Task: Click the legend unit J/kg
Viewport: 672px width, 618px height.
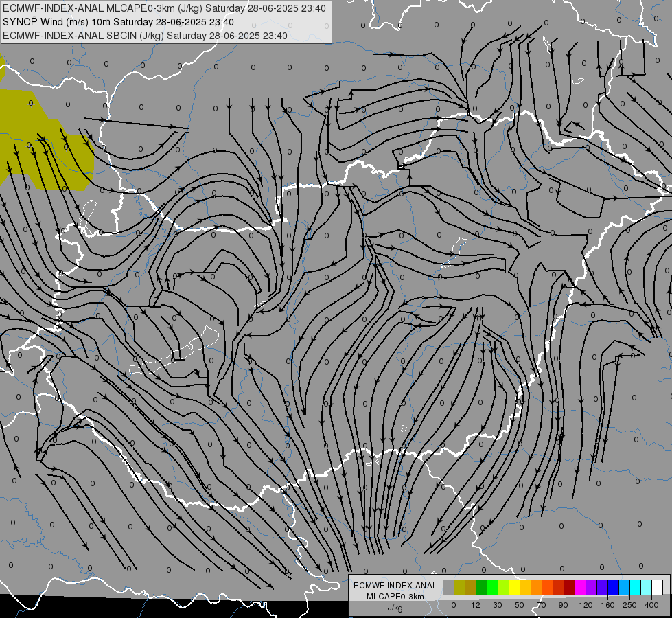Action: (x=395, y=608)
